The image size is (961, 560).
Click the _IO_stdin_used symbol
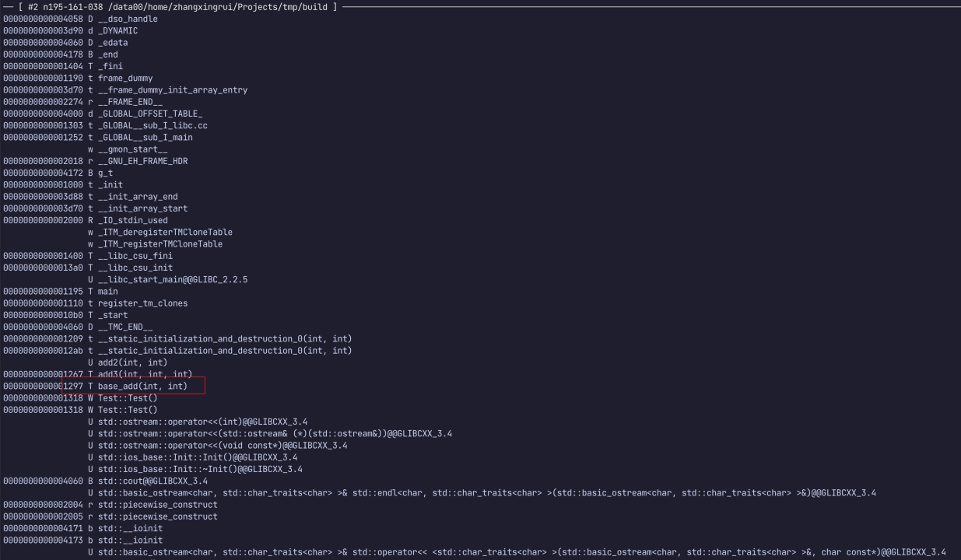point(132,220)
